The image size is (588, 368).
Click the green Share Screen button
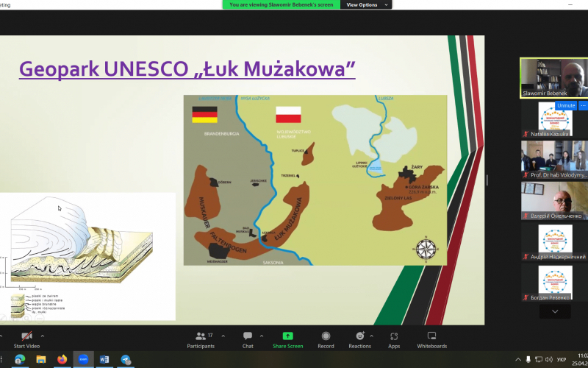pyautogui.click(x=287, y=340)
